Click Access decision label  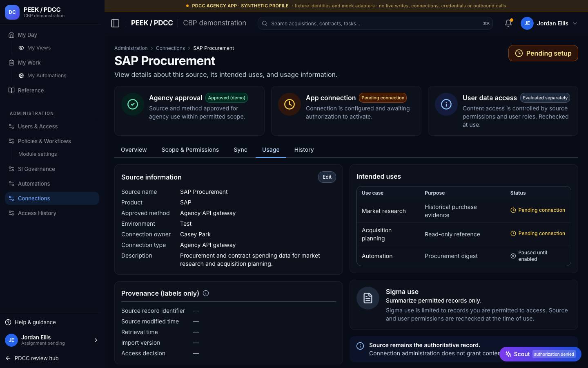coord(143,353)
